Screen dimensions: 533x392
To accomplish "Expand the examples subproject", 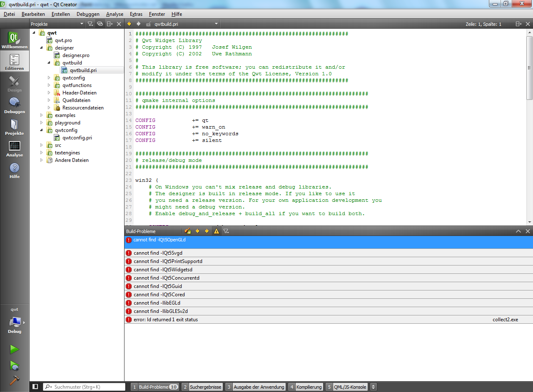I will point(41,115).
